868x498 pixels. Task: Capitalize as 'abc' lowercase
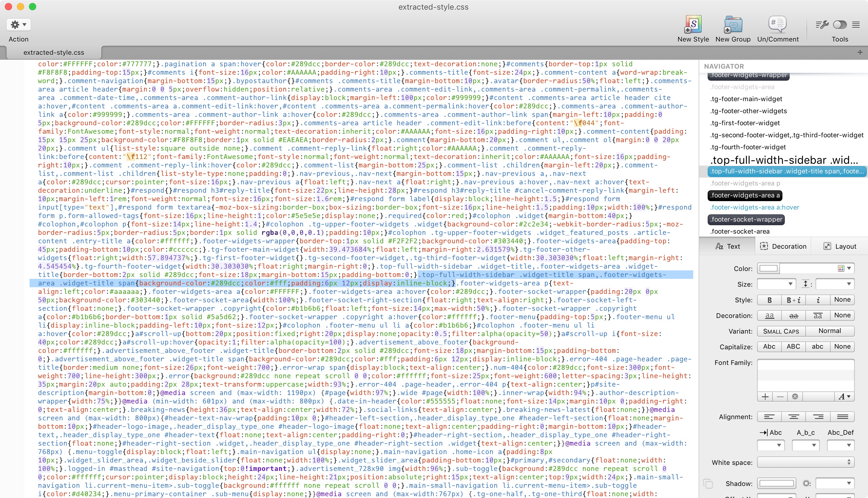pyautogui.click(x=818, y=347)
